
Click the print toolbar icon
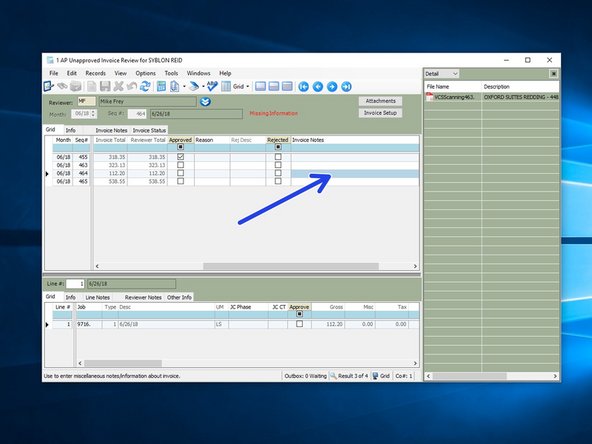coord(76,86)
